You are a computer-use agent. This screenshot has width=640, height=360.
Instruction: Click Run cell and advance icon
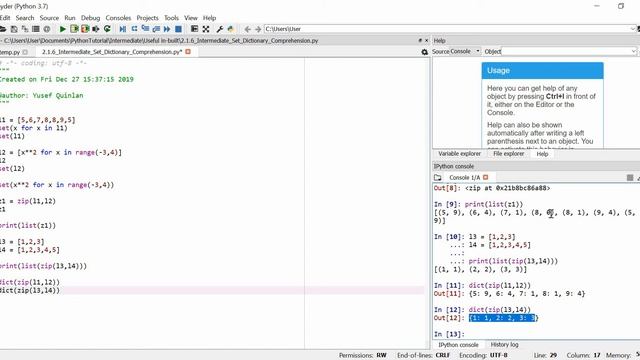[85, 29]
